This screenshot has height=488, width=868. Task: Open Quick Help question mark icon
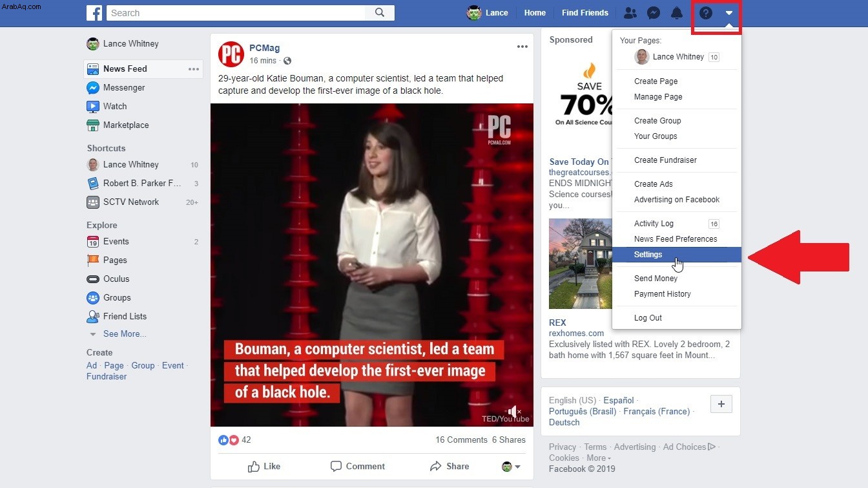(x=705, y=13)
